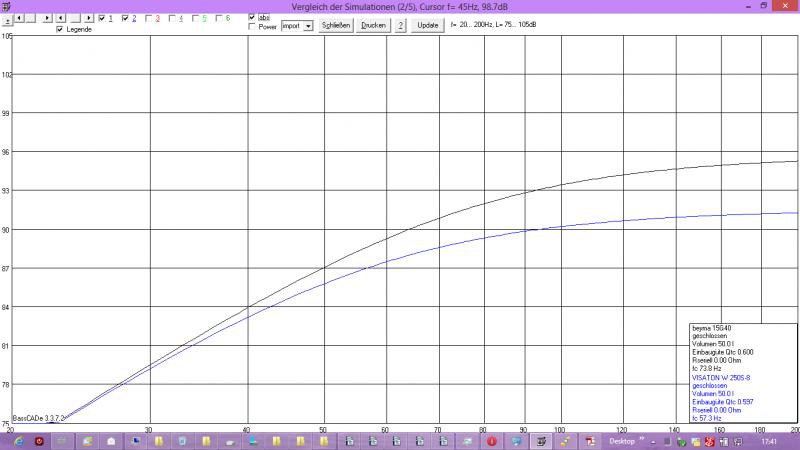Click the Schließen button
This screenshot has width=800, height=450.
pyautogui.click(x=336, y=26)
